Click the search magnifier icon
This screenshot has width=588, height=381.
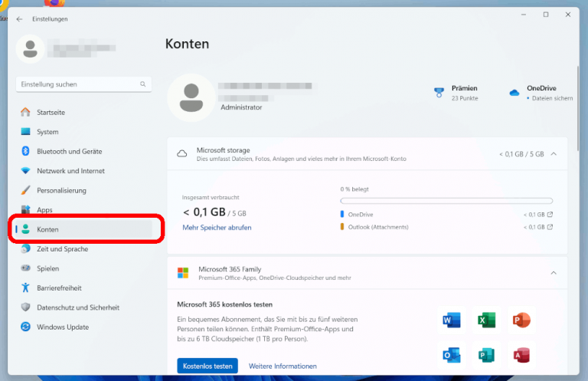point(143,84)
